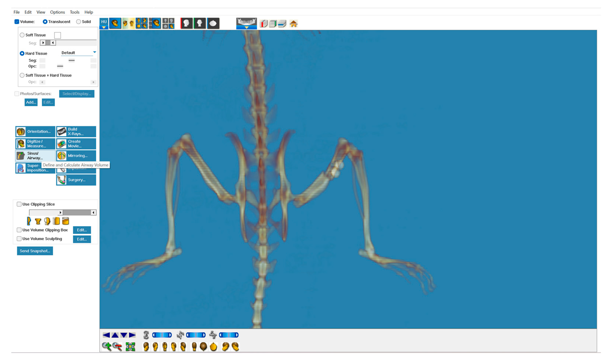The image size is (606, 364).
Task: Click the magnifier with red minus
Action: click(x=117, y=346)
